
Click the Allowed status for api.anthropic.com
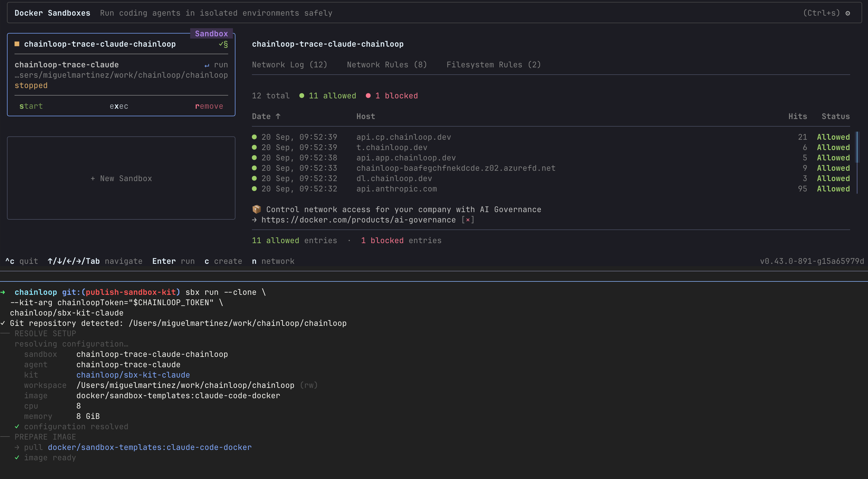pos(833,189)
